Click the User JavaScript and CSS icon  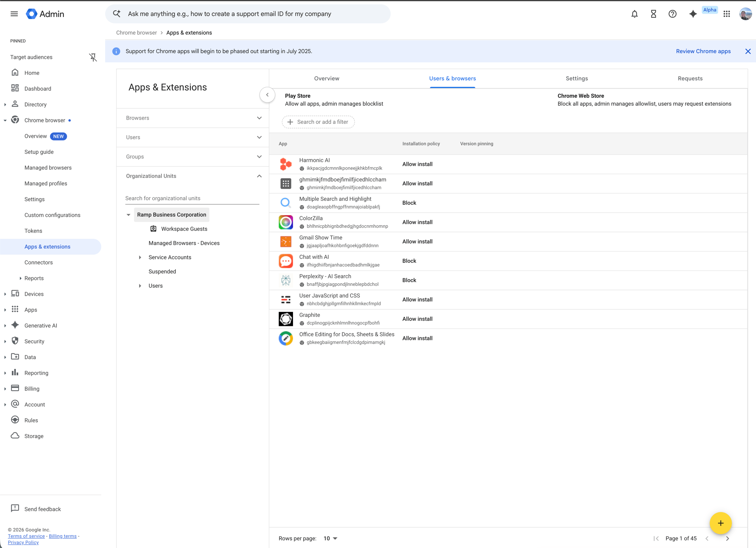286,299
